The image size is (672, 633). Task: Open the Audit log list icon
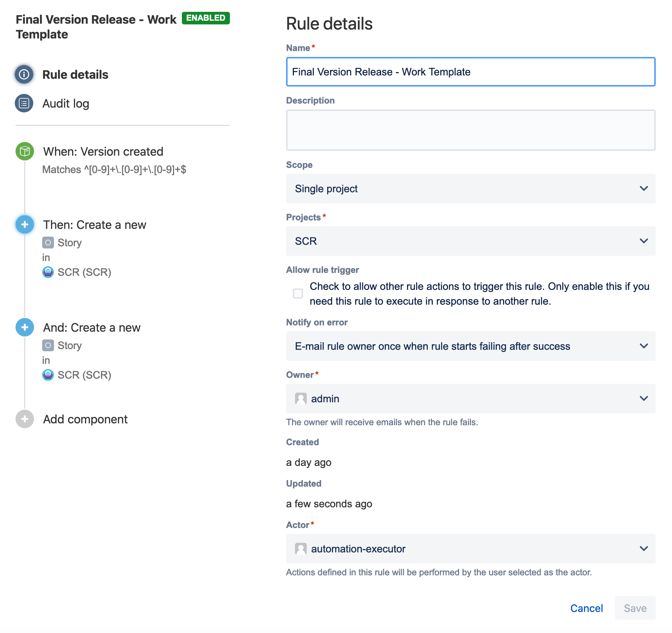click(x=24, y=103)
